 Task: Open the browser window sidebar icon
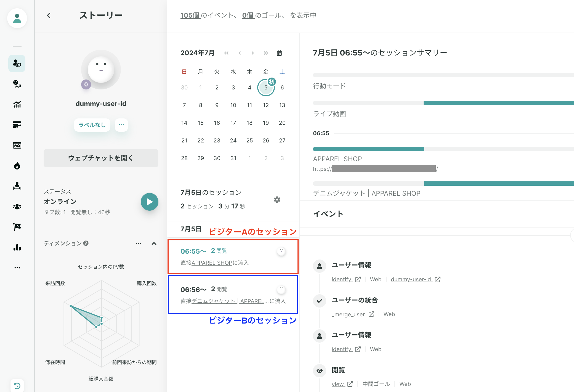17,145
